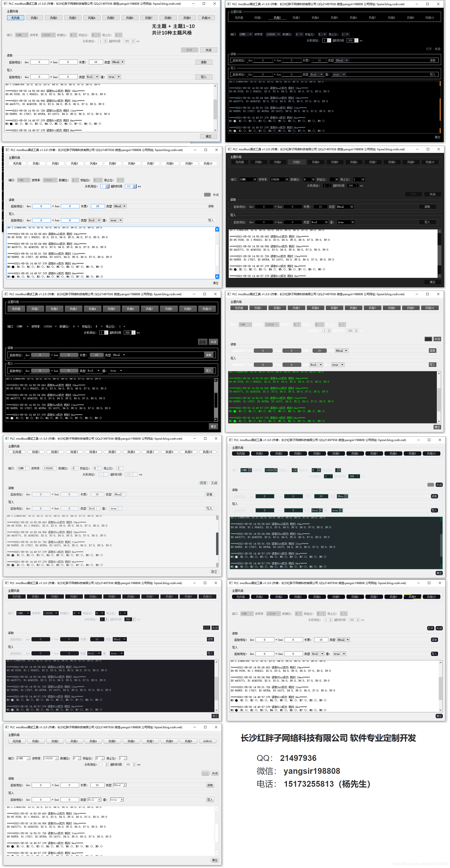Select 风格2 in black orange-accent window
Viewport: 450px width, 868px height.
(277, 18)
